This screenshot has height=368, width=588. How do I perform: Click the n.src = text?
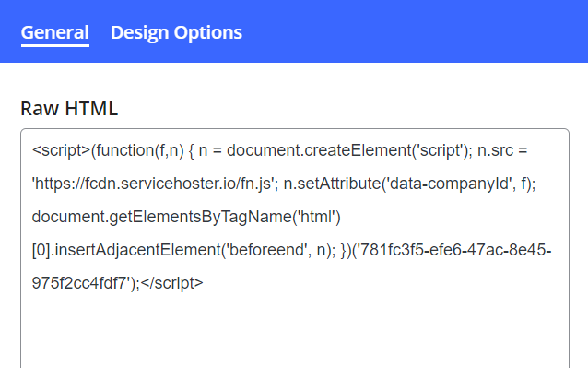502,150
